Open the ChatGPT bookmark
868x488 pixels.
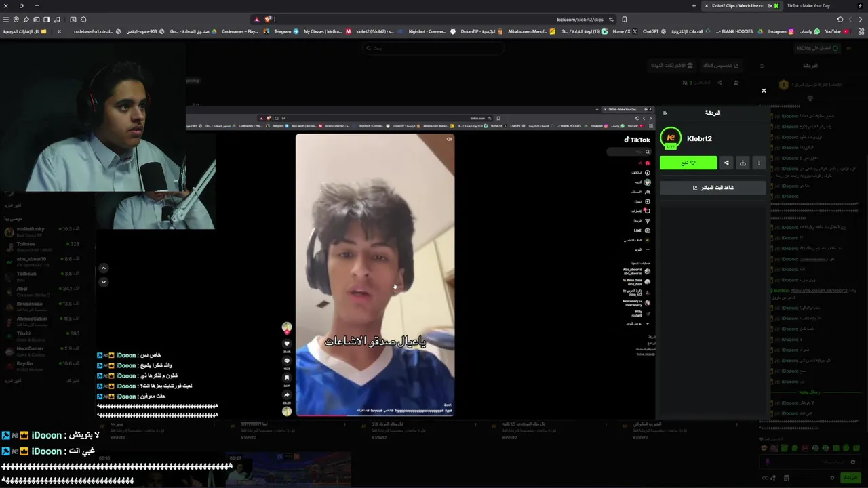[654, 31]
